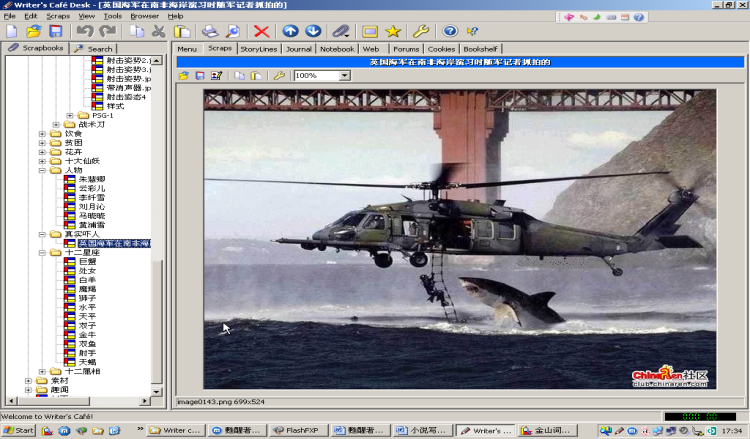Select the Scrapbooks tab in left panel
Image resolution: width=750 pixels, height=439 pixels.
coord(36,48)
